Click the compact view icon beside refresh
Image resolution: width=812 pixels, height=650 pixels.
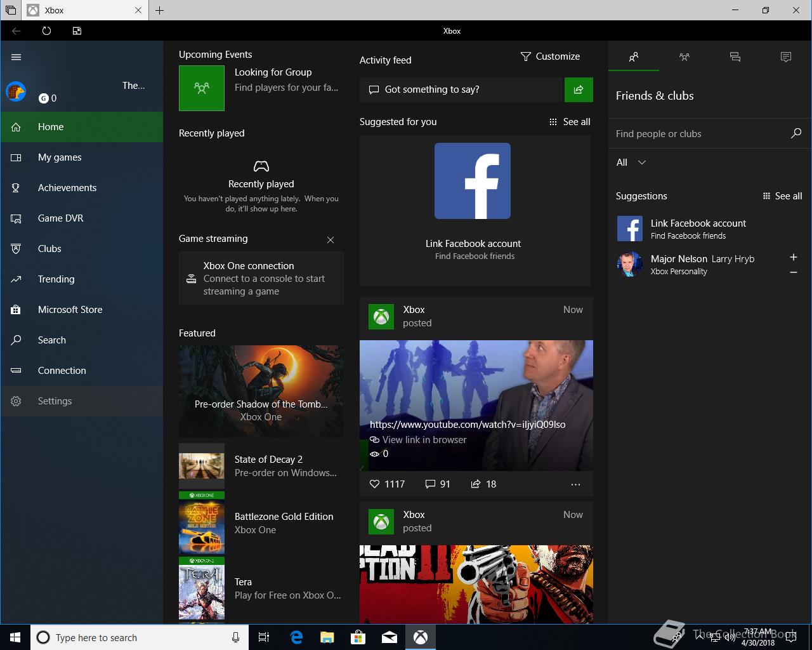[77, 30]
